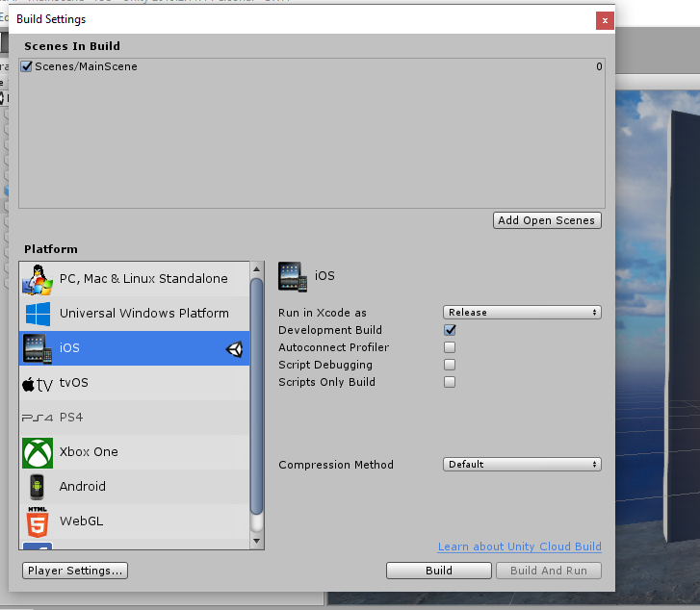Click the scene index number 0
700x610 pixels.
pos(599,66)
